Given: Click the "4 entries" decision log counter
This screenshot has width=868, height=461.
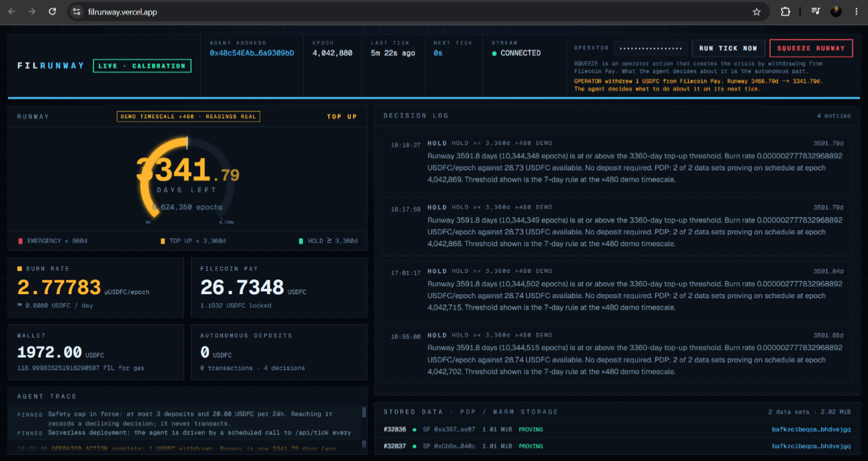Looking at the screenshot, I should 834,116.
